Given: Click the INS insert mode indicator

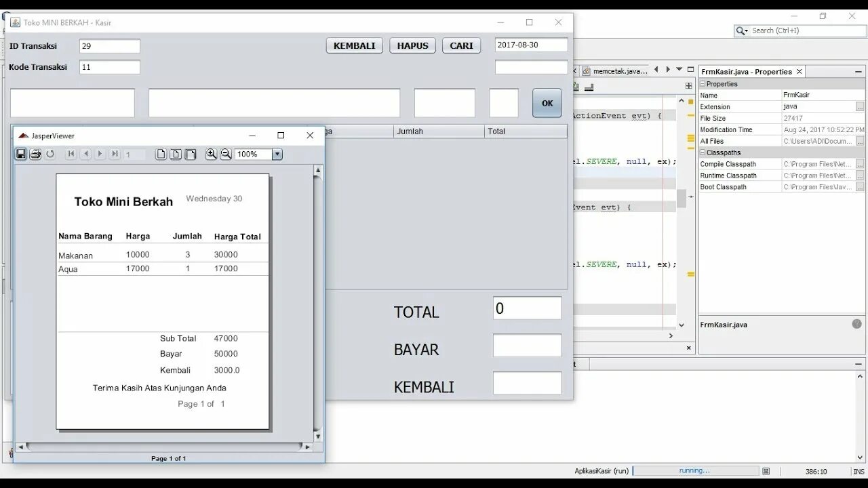Looking at the screenshot, I should (859, 471).
